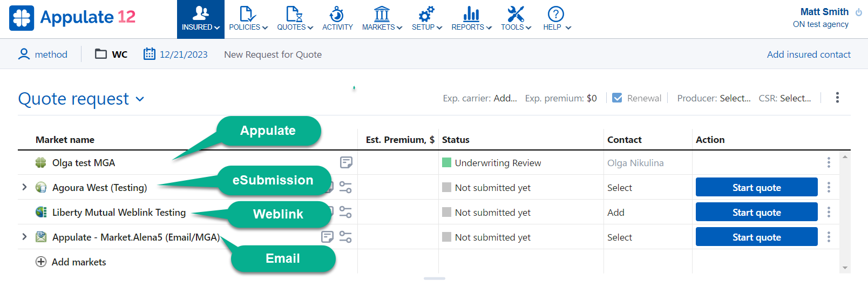Screen dimensions: 868x287
Task: Open settings sliders icon for Liberty Mutual Weblink
Action: click(x=345, y=212)
